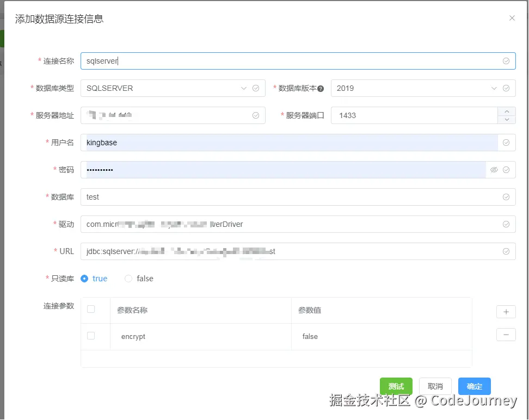Click the cancel button
The width and height of the screenshot is (529, 420).
pos(435,386)
